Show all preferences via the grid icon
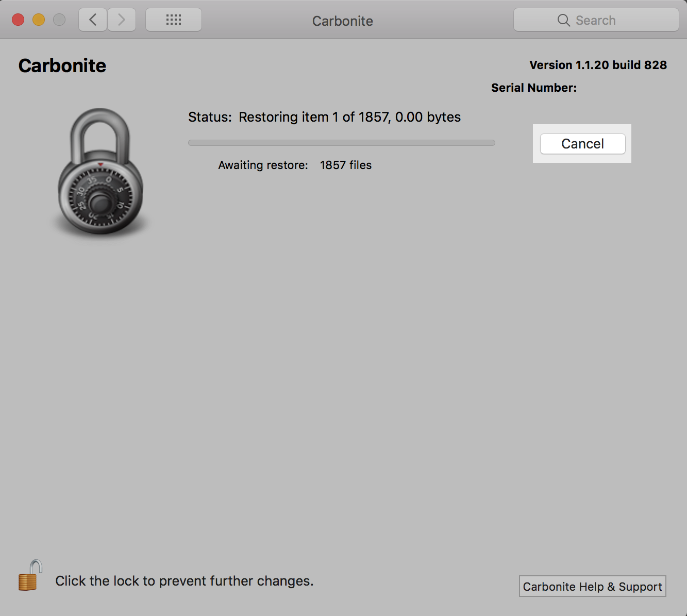The image size is (687, 616). point(174,20)
